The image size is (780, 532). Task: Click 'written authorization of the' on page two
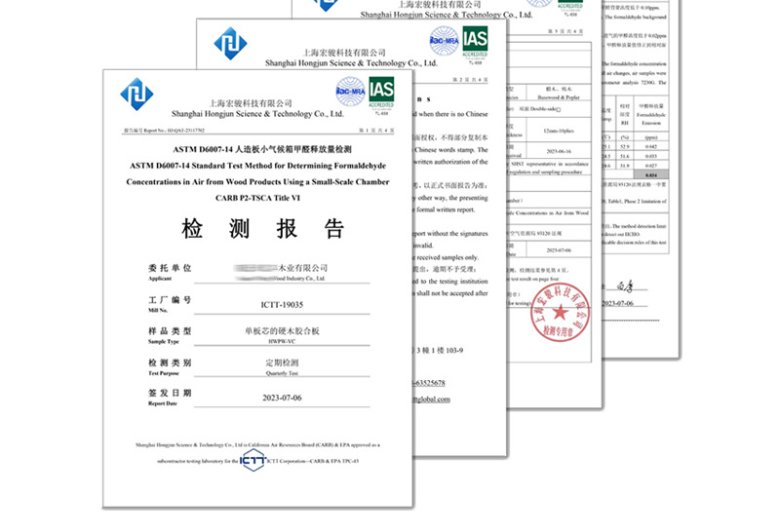pos(450,162)
